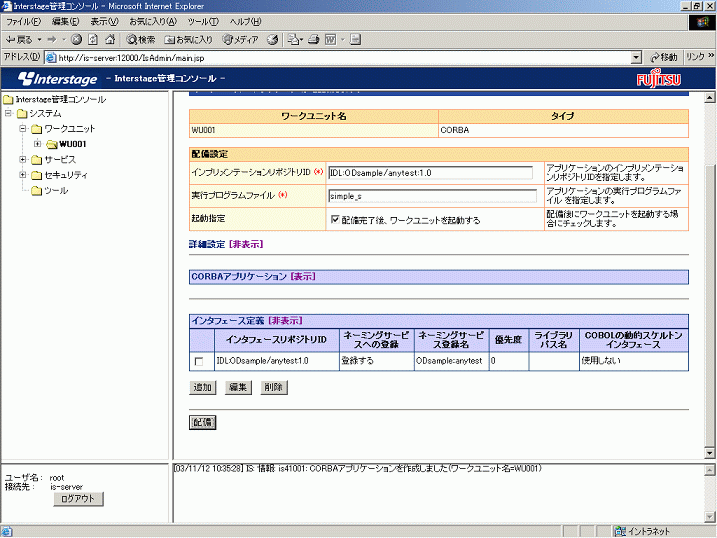Viewport: 717px width, 538px height.
Task: Show CORBAアプリケーション via [表示] link
Action: coord(303,277)
